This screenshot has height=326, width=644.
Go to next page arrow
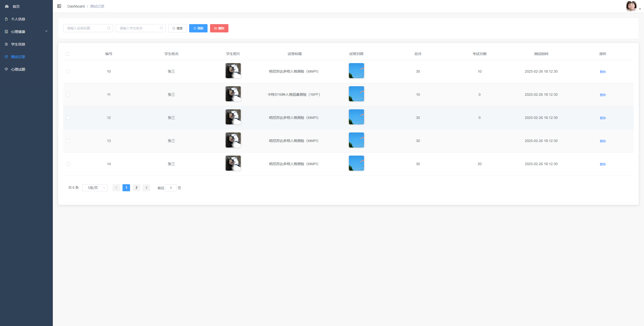(146, 188)
